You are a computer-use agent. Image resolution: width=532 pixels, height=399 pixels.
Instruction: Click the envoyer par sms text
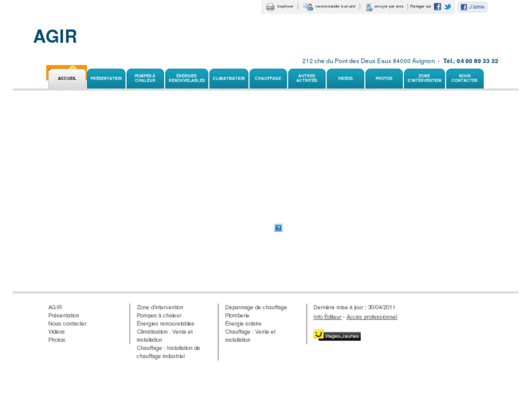click(389, 7)
